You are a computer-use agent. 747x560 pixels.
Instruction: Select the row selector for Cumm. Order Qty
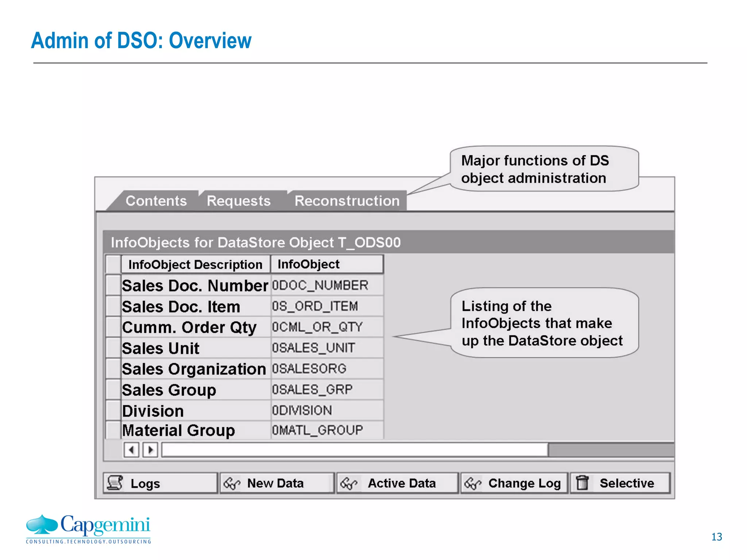coord(113,327)
